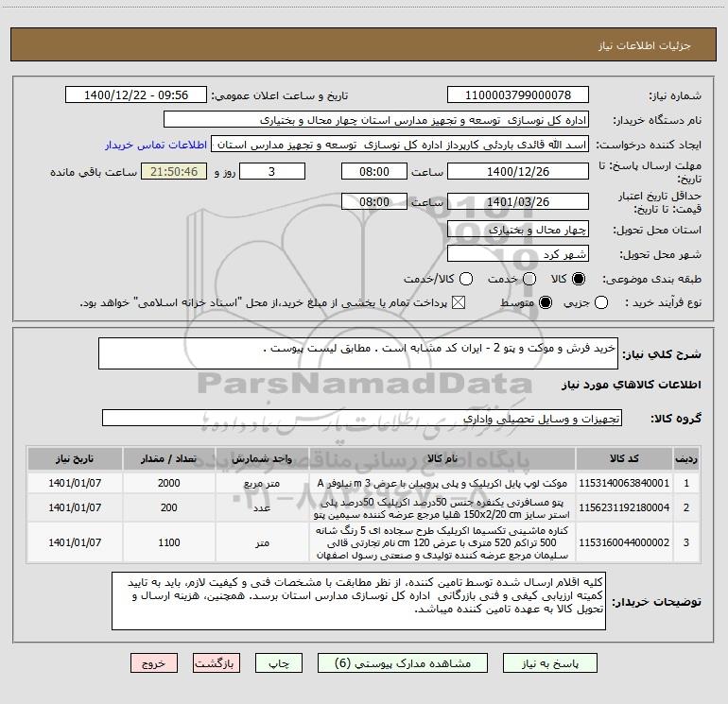Click the اطلاعات کالاهای مورد نیاز heading
728x704 pixels.
pos(632,385)
